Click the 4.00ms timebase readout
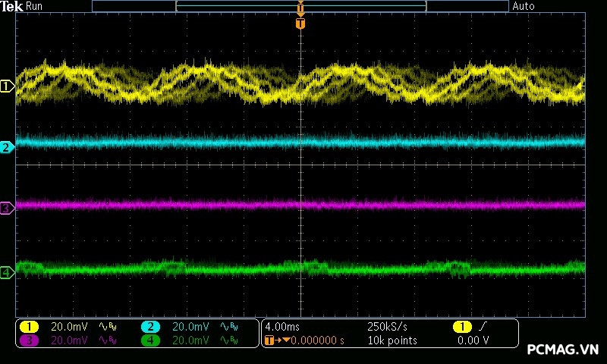This screenshot has width=607, height=364. [x=282, y=326]
